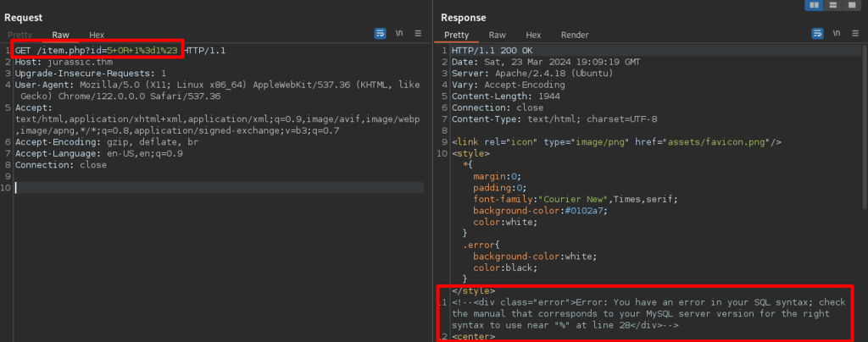Viewport: 868px width, 342px height.
Task: Toggle word wrap icon in Response panel
Action: 818,34
